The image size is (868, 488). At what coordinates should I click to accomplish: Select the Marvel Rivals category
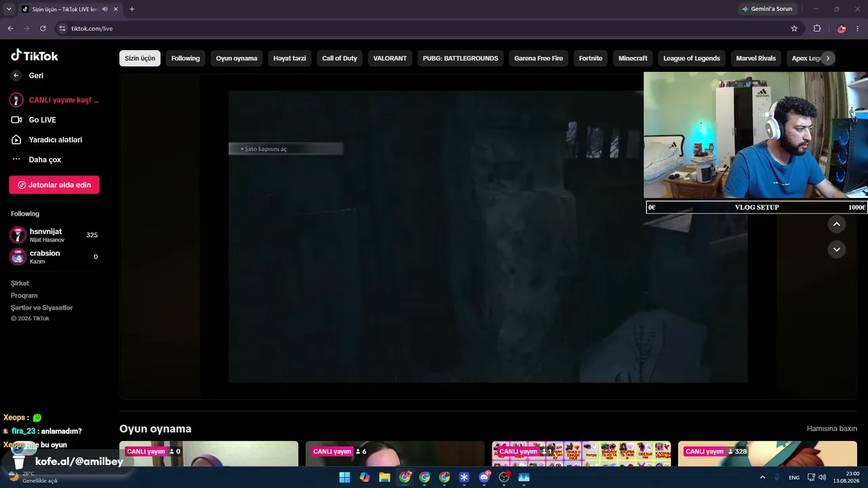coord(756,58)
